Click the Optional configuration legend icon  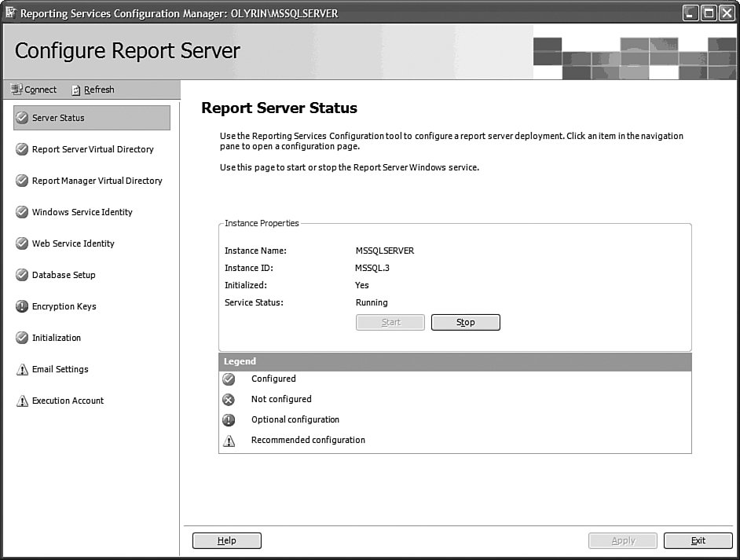coord(229,420)
